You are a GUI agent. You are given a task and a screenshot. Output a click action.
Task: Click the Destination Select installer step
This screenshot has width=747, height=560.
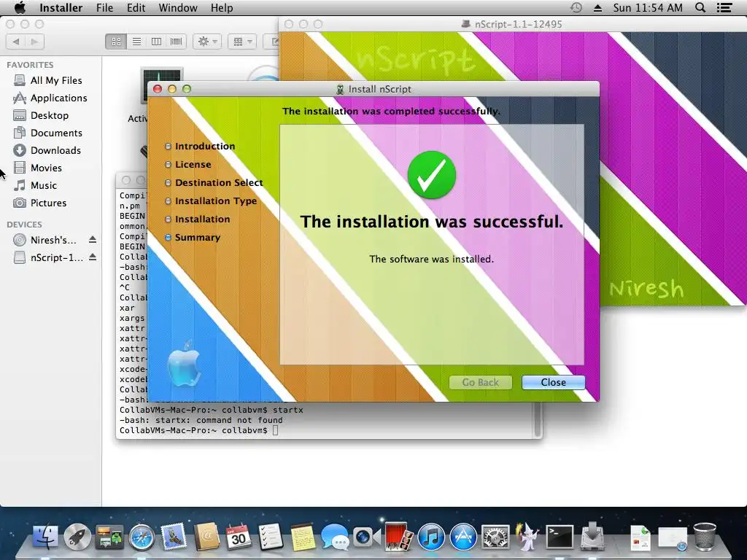click(219, 183)
